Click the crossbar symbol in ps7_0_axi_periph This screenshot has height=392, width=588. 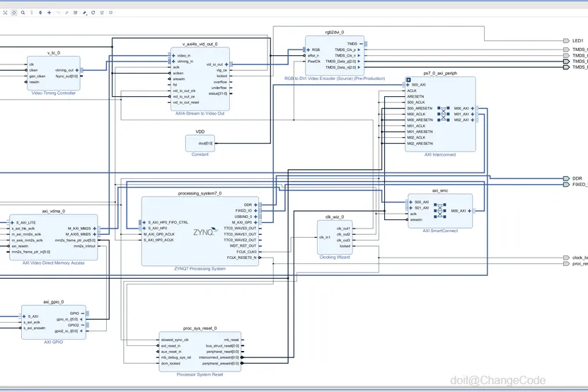tap(443, 114)
